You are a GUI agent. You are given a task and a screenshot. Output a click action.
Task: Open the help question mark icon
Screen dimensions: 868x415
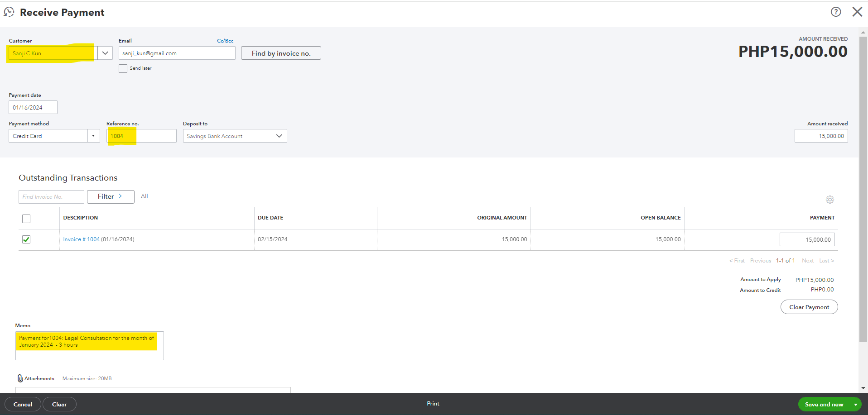coord(836,12)
